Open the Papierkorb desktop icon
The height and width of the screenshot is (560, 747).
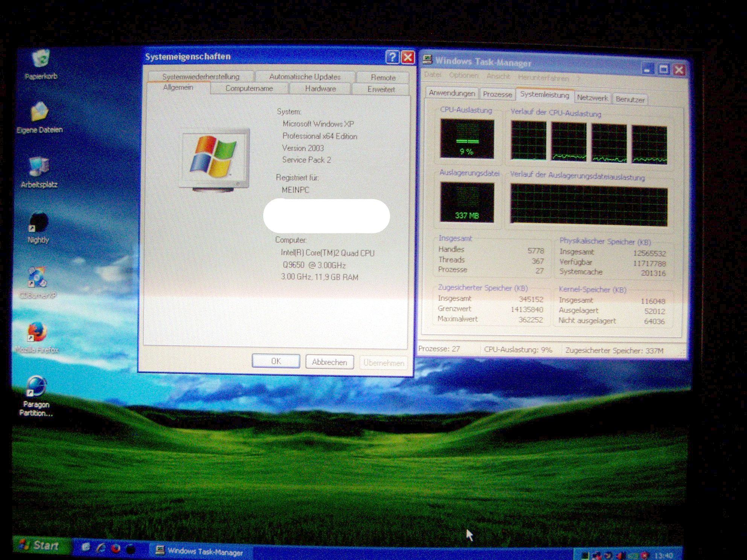click(x=41, y=65)
